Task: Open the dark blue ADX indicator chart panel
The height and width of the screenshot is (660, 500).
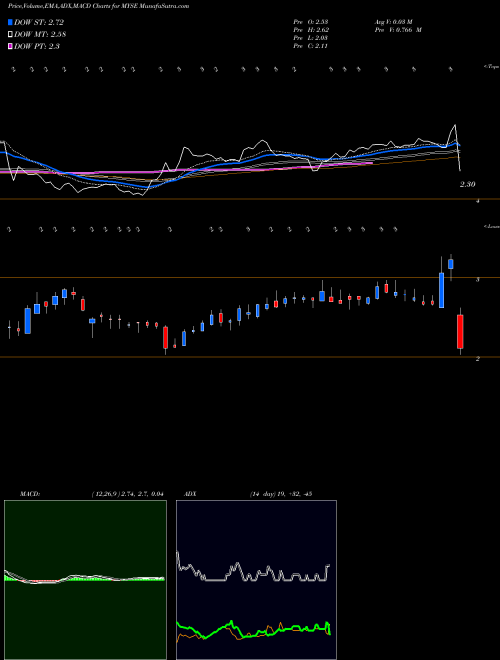Action: pyautogui.click(x=256, y=580)
